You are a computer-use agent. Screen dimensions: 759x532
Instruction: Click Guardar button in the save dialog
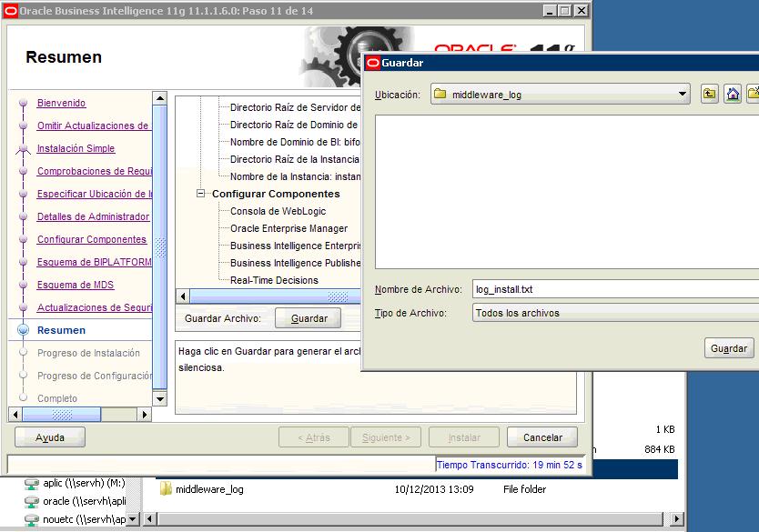click(728, 348)
